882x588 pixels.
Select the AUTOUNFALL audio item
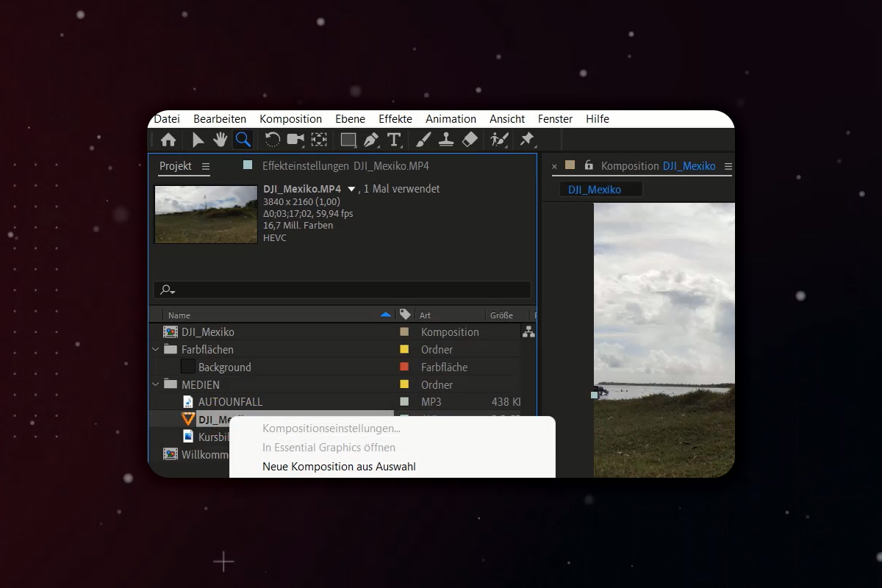[230, 402]
